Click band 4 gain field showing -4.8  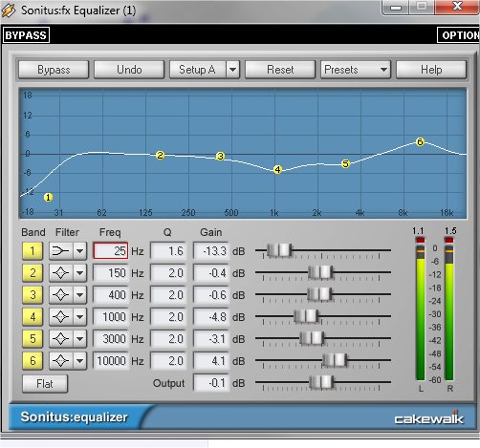click(211, 317)
